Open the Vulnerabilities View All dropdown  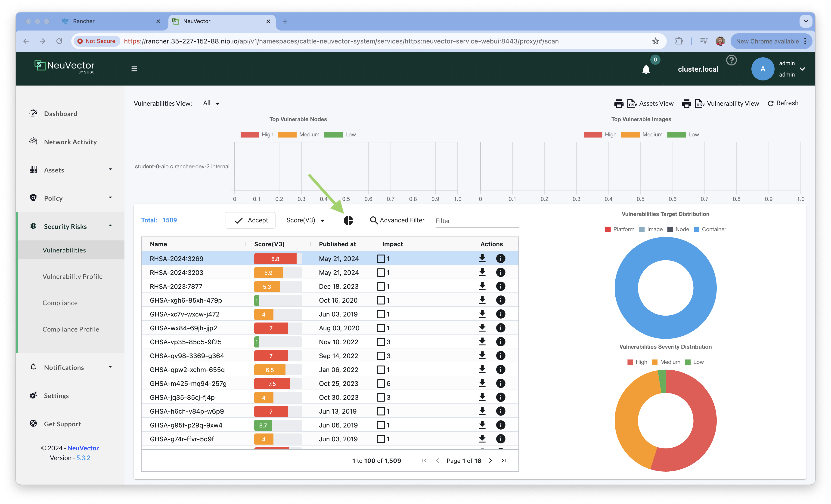(x=211, y=104)
